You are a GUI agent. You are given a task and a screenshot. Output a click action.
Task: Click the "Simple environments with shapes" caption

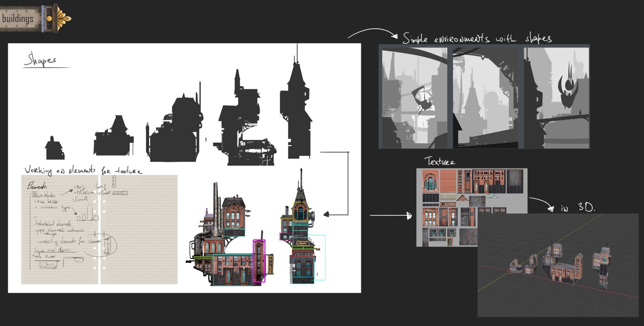coord(477,38)
